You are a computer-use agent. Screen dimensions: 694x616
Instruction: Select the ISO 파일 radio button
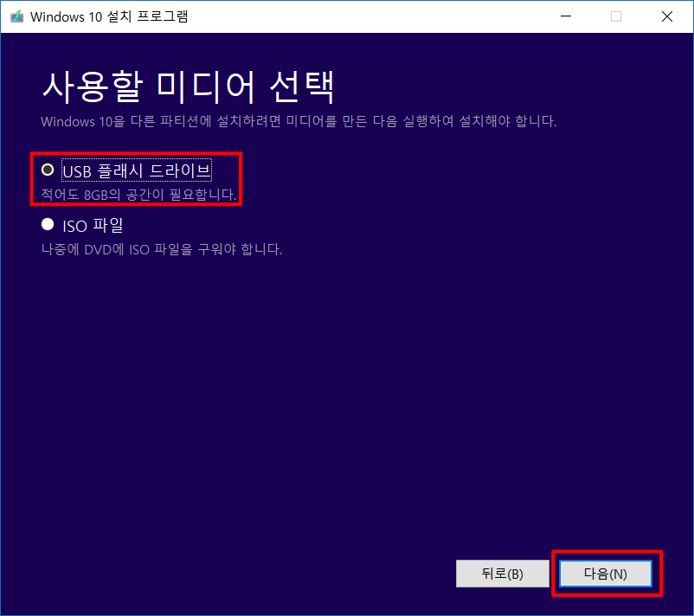pyautogui.click(x=48, y=225)
